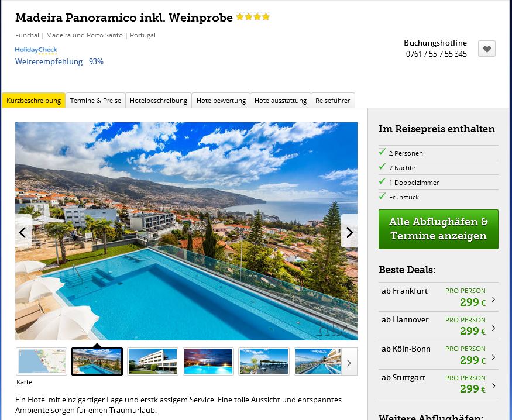Click the HolidayCheck logo

36,50
